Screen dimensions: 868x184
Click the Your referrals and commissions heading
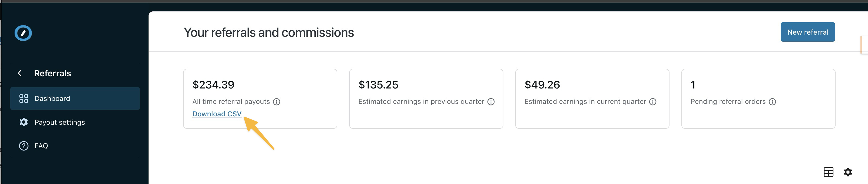click(268, 33)
